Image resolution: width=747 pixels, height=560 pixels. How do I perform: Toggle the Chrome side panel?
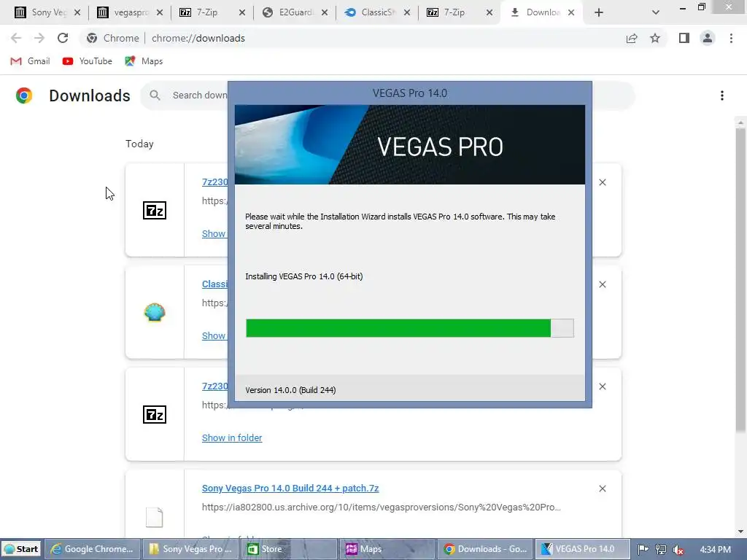684,38
